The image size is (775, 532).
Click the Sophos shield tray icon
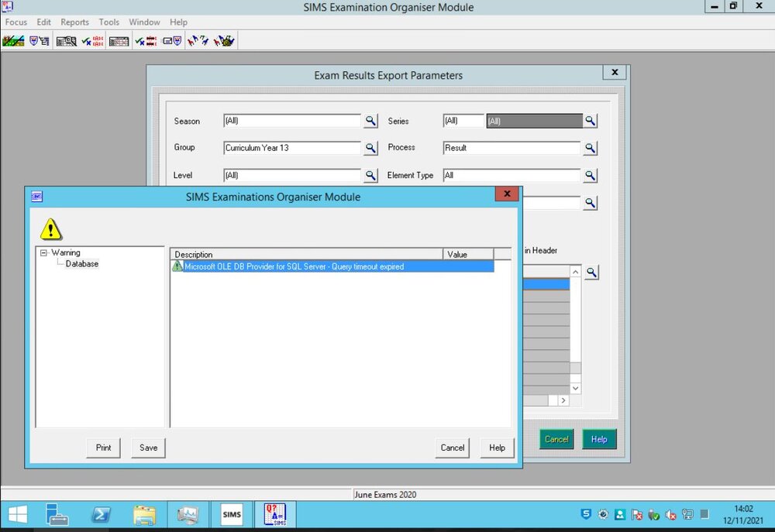(586, 514)
